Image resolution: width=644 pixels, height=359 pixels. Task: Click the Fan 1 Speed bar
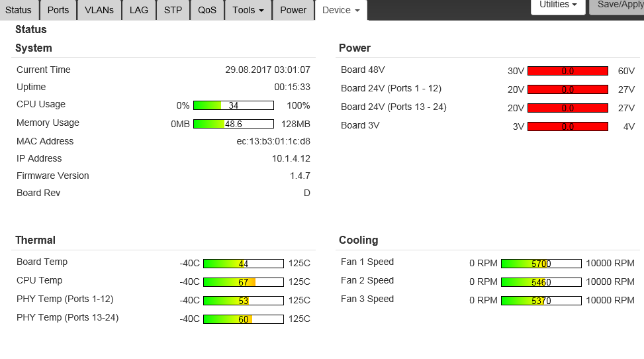coord(541,264)
